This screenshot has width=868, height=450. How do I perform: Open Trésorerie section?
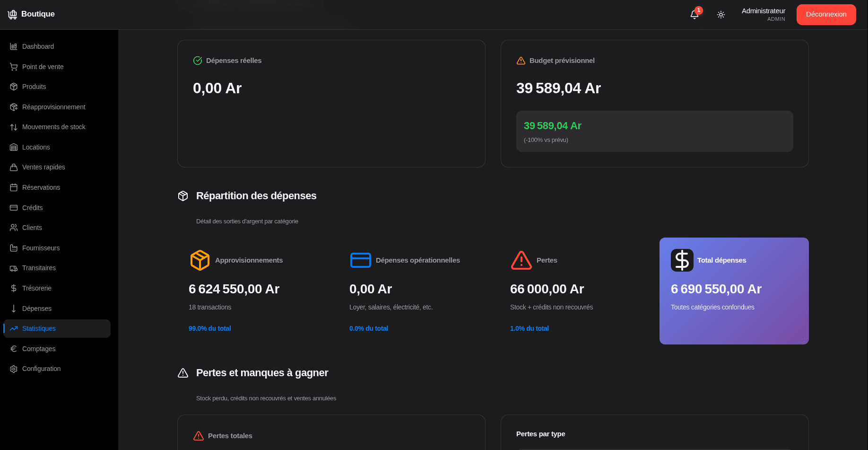57,288
